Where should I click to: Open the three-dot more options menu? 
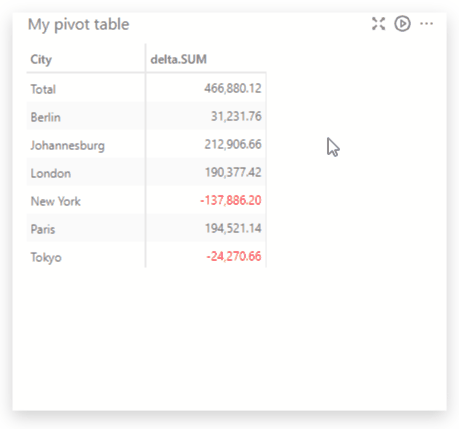tap(426, 24)
